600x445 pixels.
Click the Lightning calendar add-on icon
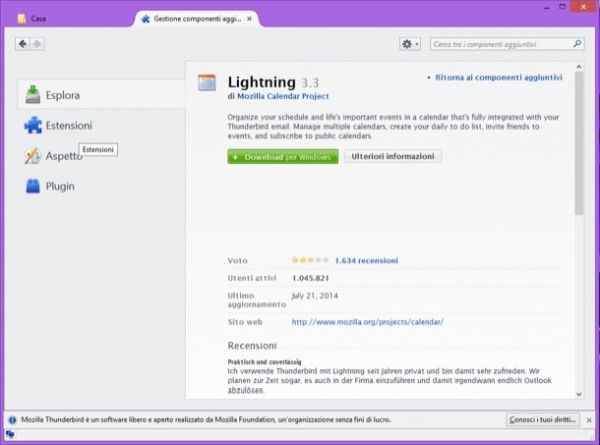[207, 83]
